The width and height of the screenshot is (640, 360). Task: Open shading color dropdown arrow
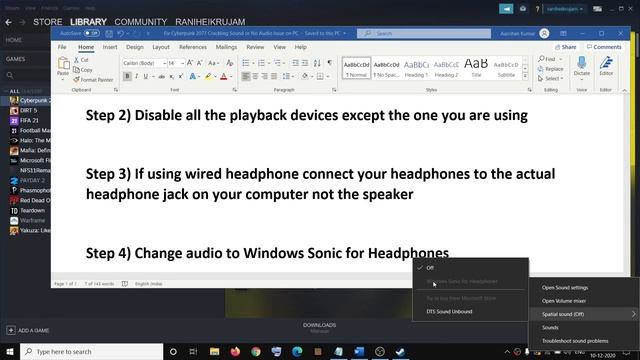[312, 77]
